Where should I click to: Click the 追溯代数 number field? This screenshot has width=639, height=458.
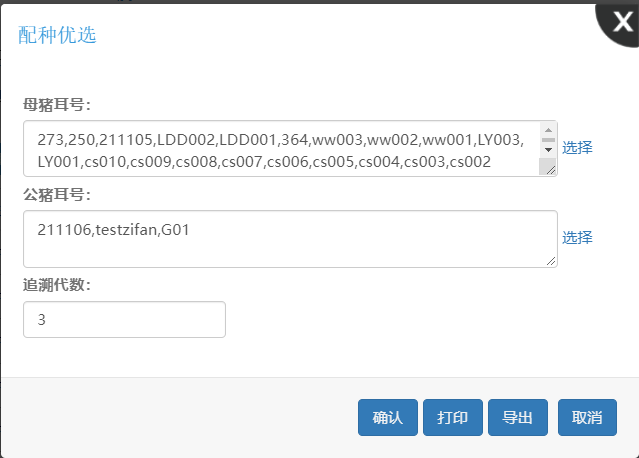pos(124,320)
